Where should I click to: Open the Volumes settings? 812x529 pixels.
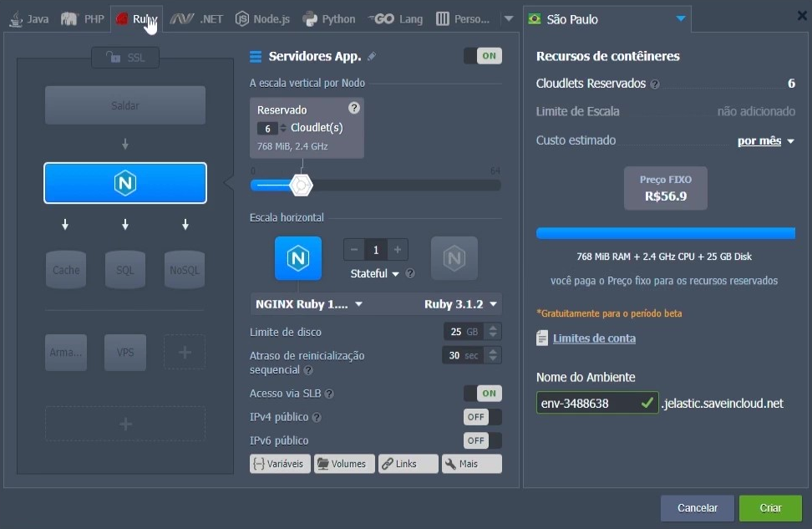pos(344,464)
